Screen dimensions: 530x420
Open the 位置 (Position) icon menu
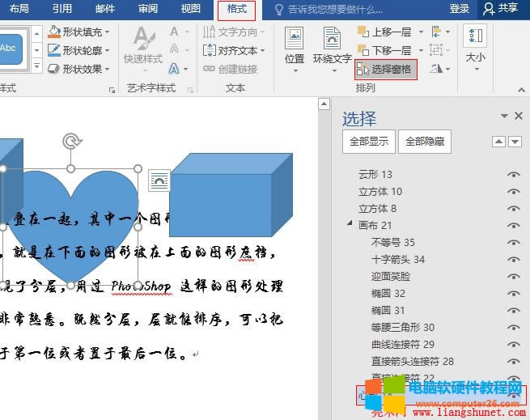click(x=295, y=39)
